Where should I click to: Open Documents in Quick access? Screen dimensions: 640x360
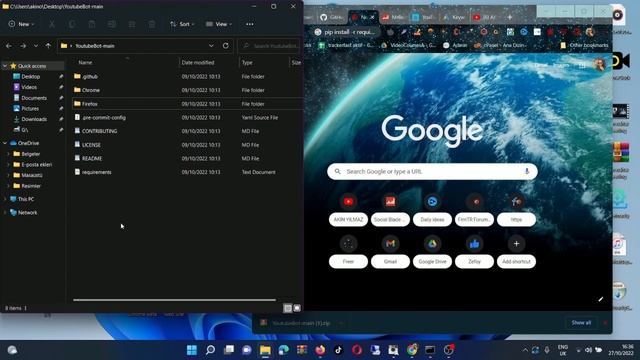(x=34, y=98)
